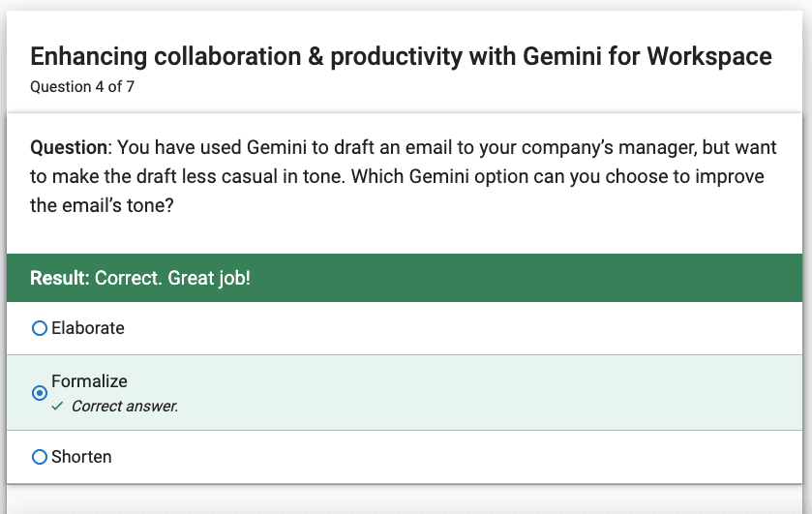
Task: Click the green Result banner
Action: coord(405,278)
